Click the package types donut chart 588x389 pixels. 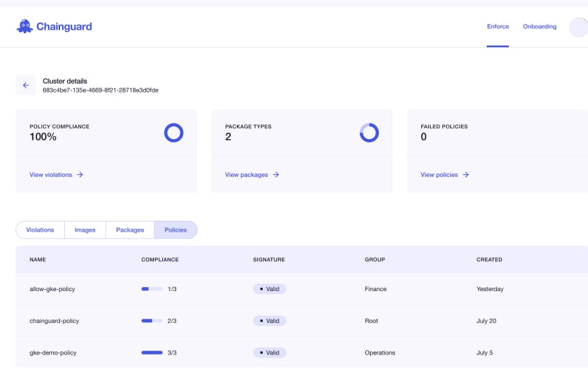click(x=369, y=132)
